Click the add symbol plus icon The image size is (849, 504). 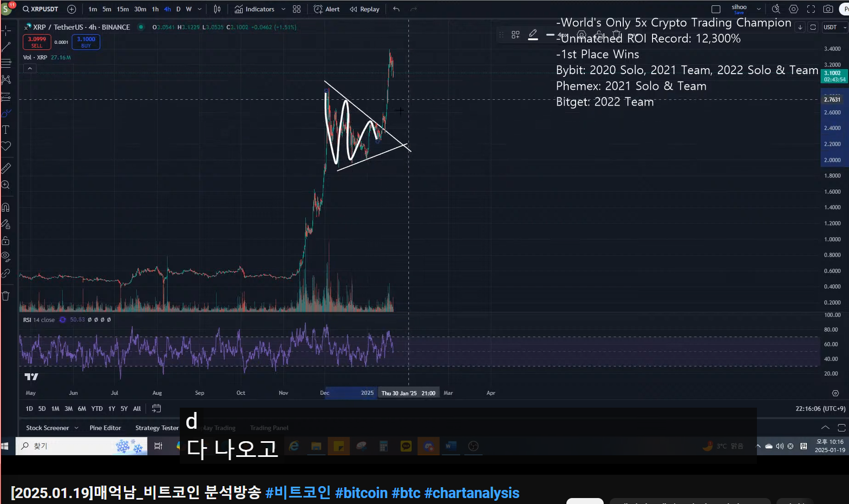pyautogui.click(x=71, y=9)
